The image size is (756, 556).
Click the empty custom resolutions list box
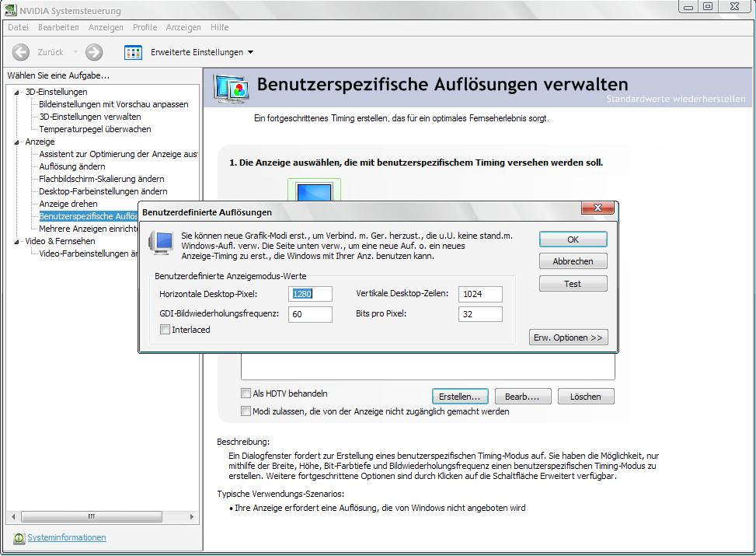427,367
